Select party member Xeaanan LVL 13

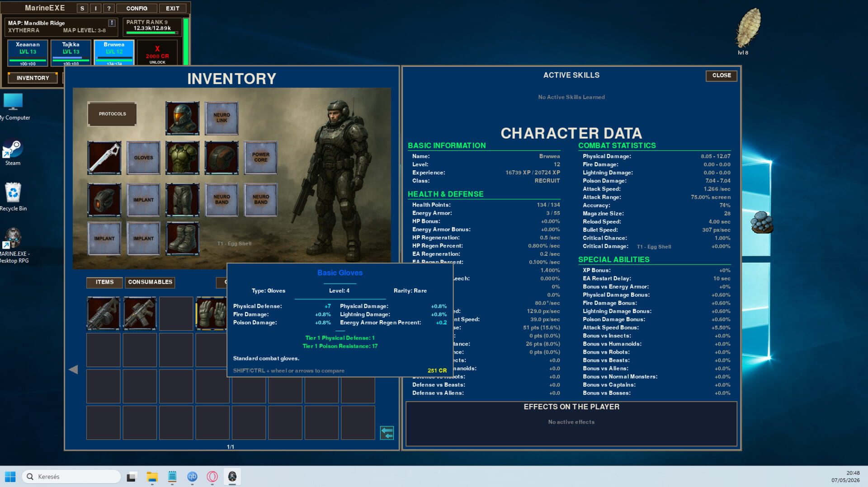(x=28, y=53)
